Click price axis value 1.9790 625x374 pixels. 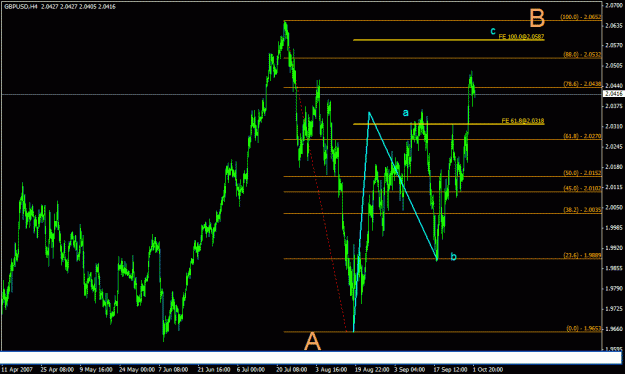click(x=614, y=288)
